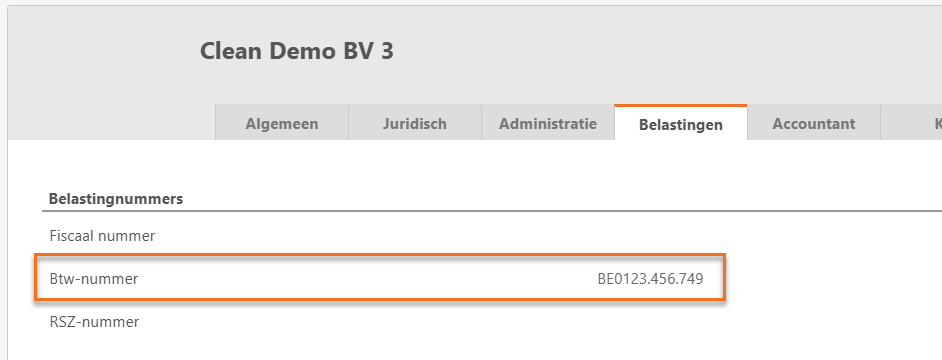Click the Fiscaal nummer label

[x=102, y=236]
